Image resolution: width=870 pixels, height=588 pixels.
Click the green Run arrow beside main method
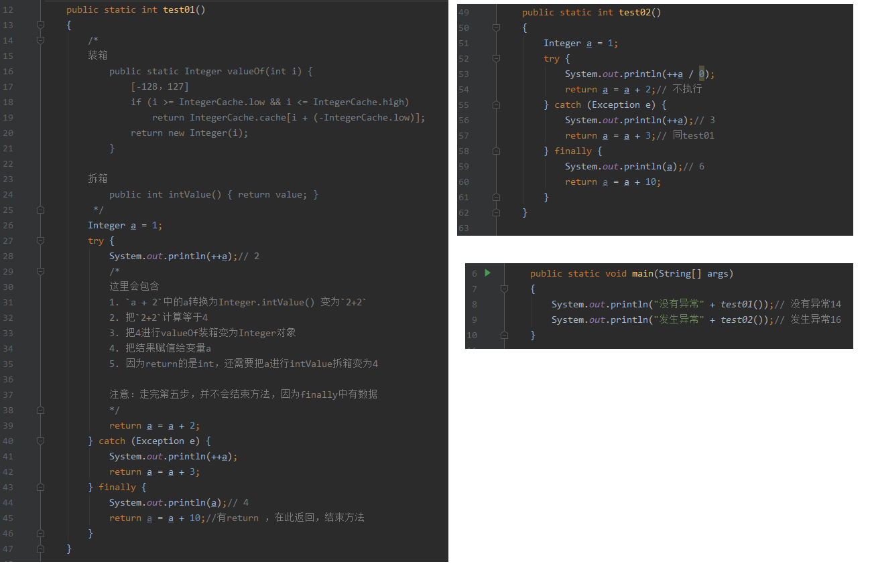(488, 273)
